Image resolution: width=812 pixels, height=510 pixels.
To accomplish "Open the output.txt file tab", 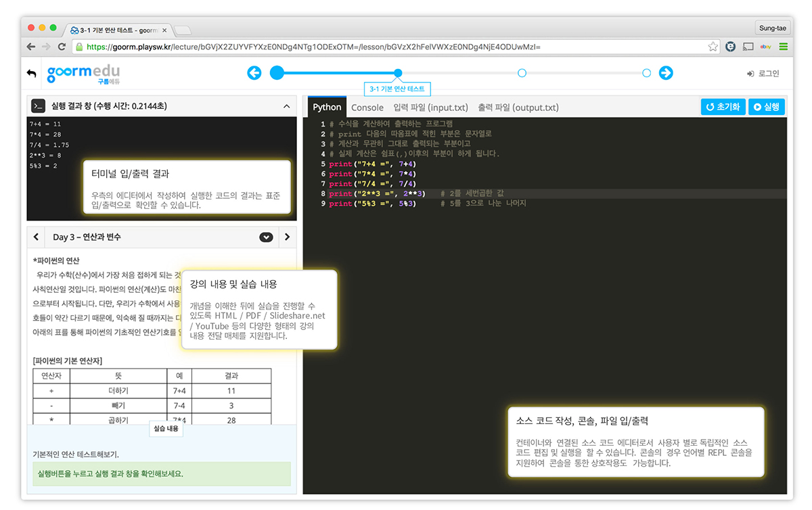I will point(518,108).
